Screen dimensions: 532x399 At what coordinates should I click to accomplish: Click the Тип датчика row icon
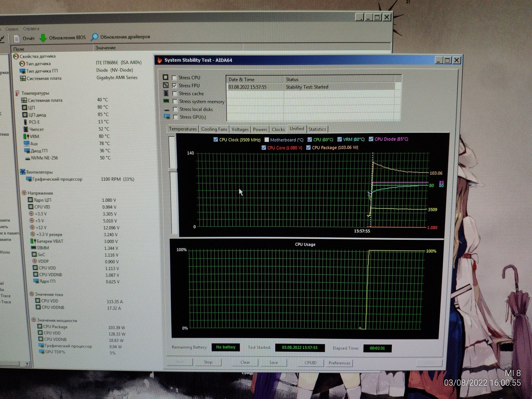pos(22,64)
